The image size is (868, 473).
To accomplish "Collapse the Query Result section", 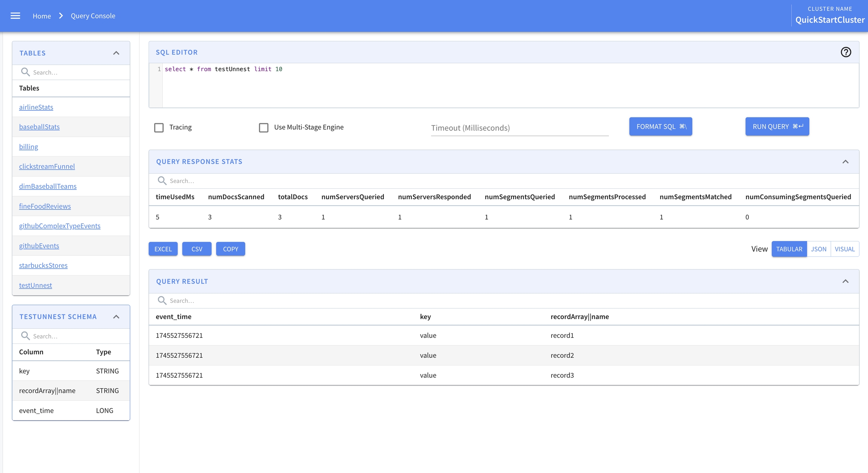I will coord(845,281).
